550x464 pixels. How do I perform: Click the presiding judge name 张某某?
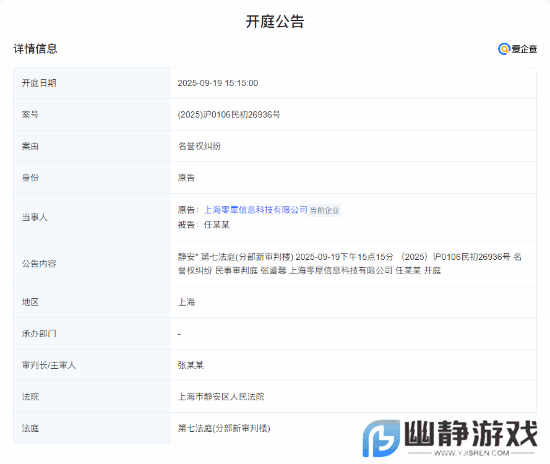point(190,365)
